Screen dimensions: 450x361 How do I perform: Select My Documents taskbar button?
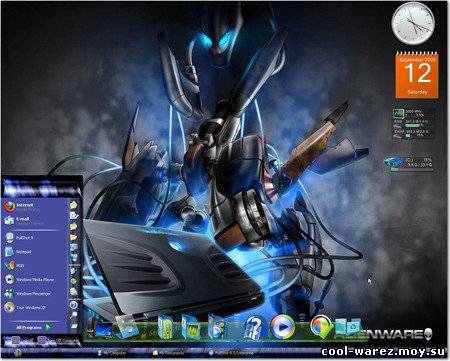[x=168, y=352]
